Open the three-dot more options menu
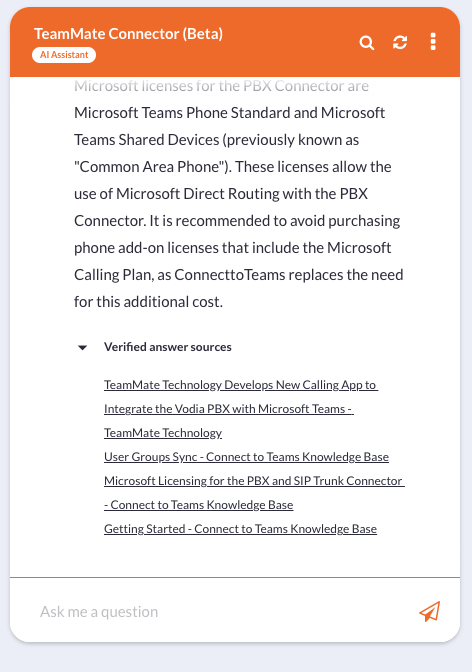 click(x=433, y=42)
